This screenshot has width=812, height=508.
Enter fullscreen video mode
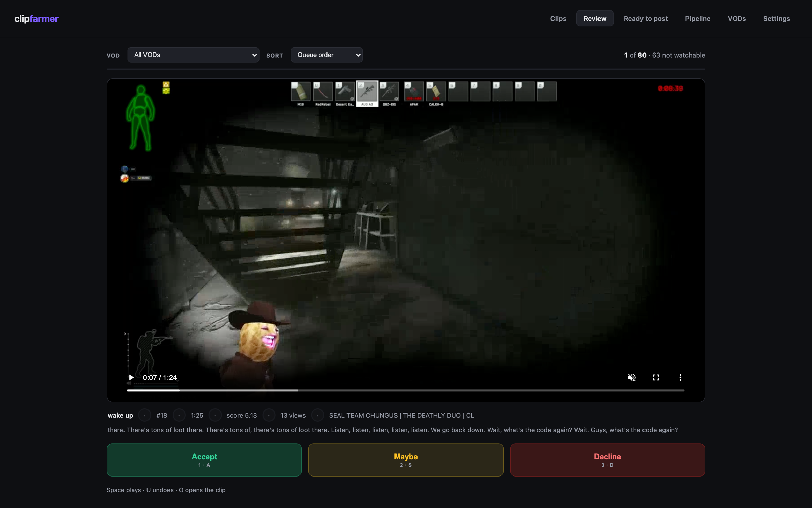click(x=656, y=377)
